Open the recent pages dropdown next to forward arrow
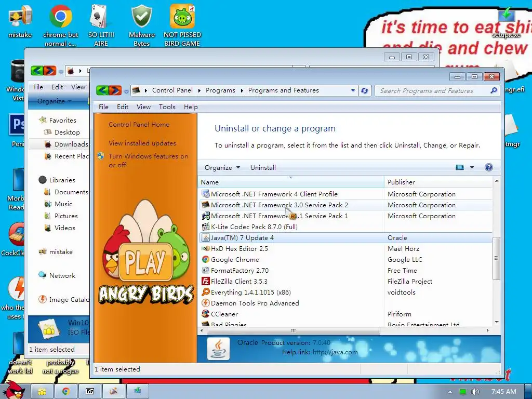Image resolution: width=532 pixels, height=399 pixels. (x=126, y=91)
